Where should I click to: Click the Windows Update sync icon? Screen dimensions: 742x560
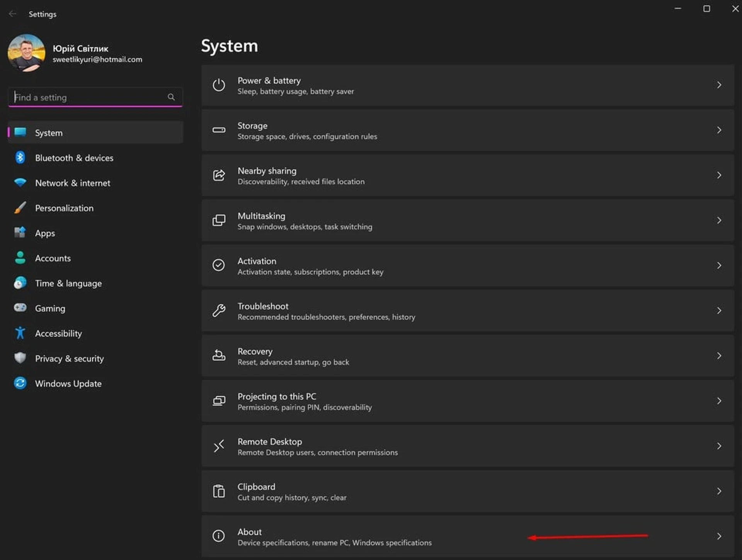20,383
